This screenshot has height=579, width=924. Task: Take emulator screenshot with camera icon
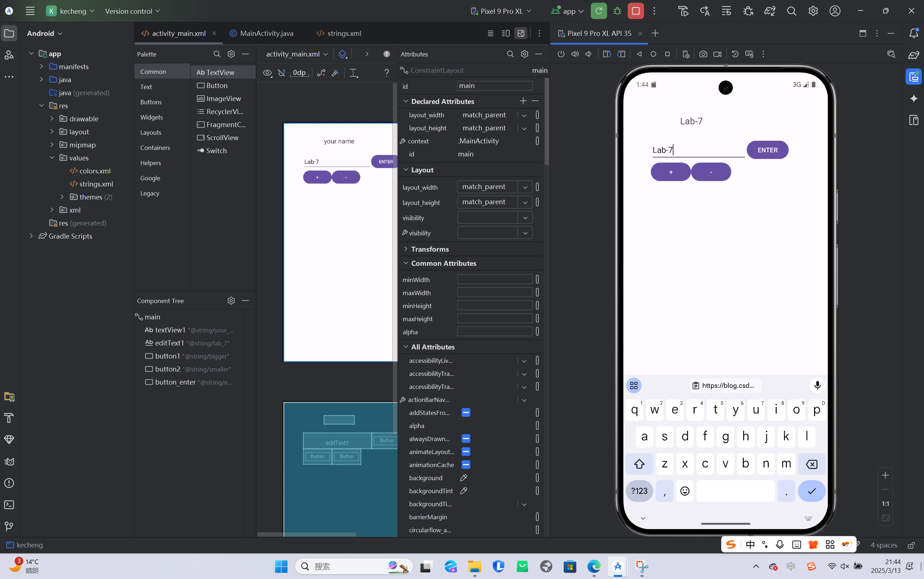(x=703, y=54)
